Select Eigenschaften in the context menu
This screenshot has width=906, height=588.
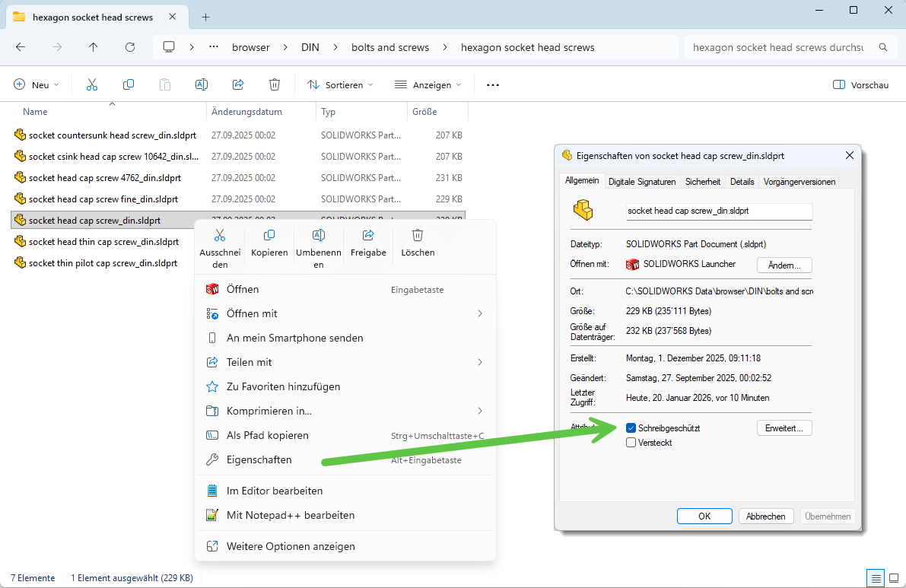point(259,460)
